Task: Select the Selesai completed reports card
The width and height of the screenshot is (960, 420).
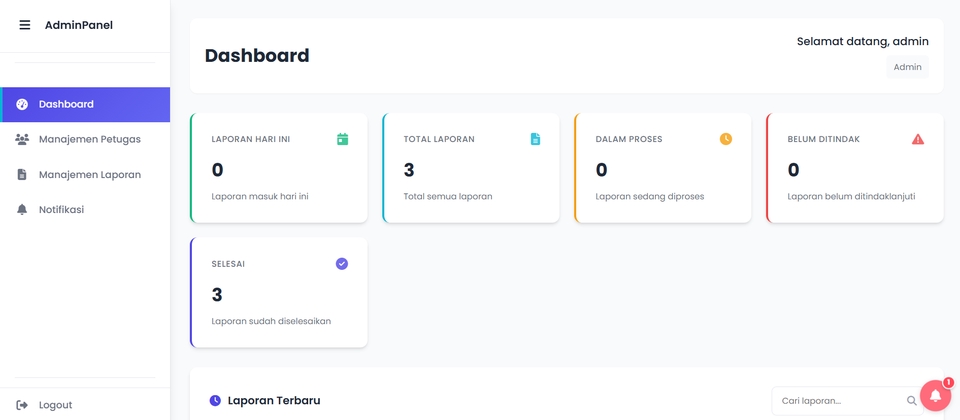Action: (x=279, y=293)
